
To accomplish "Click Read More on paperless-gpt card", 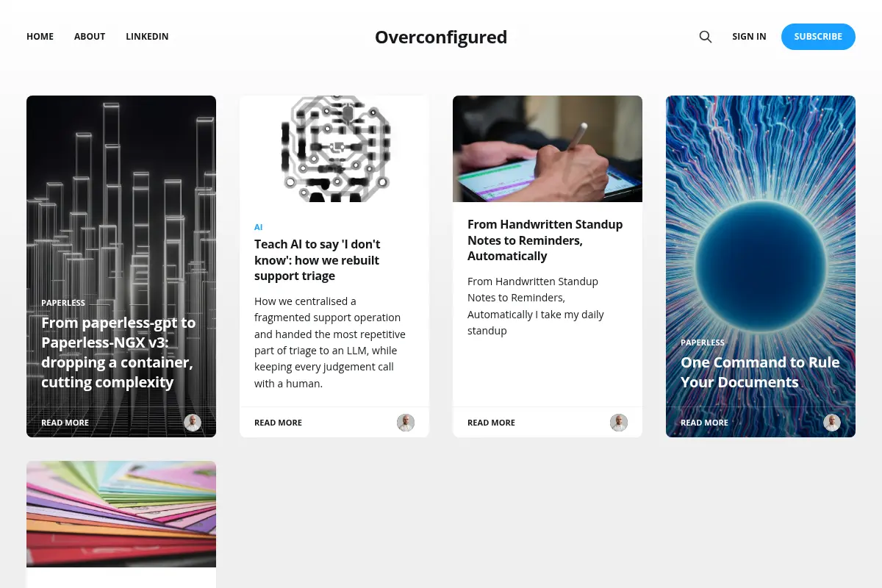I will 65,423.
